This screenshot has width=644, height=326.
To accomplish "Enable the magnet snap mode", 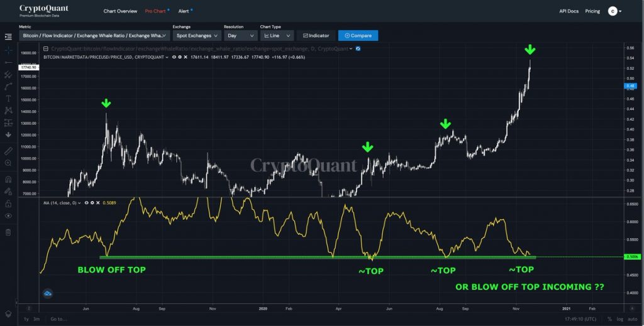I will click(8, 179).
